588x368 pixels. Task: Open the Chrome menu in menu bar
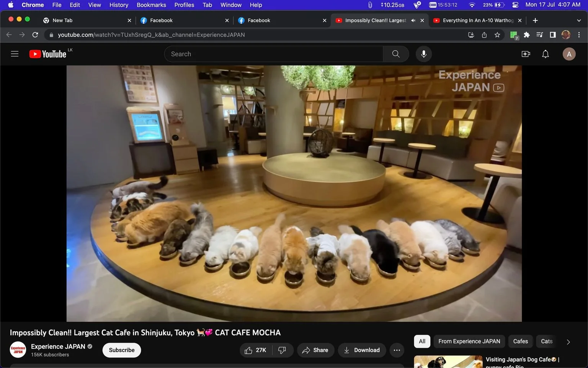[x=33, y=5]
